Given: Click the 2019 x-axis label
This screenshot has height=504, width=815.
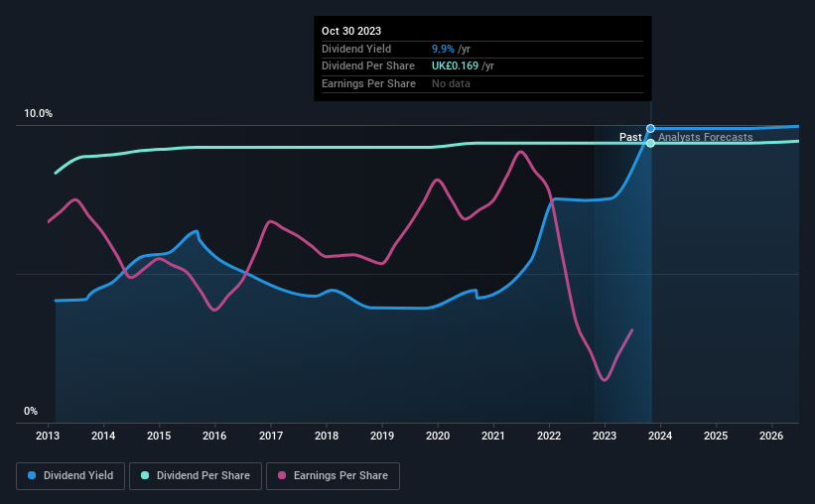Looking at the screenshot, I should click(x=382, y=436).
